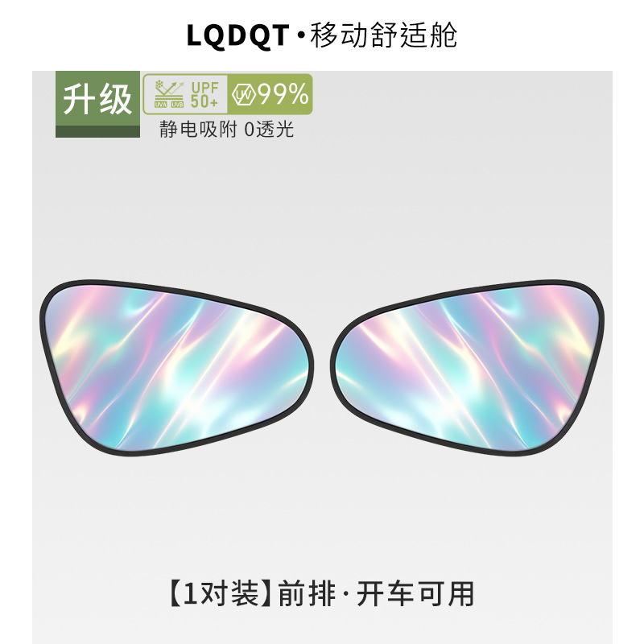Click the 开车可用 caption text

click(x=415, y=593)
